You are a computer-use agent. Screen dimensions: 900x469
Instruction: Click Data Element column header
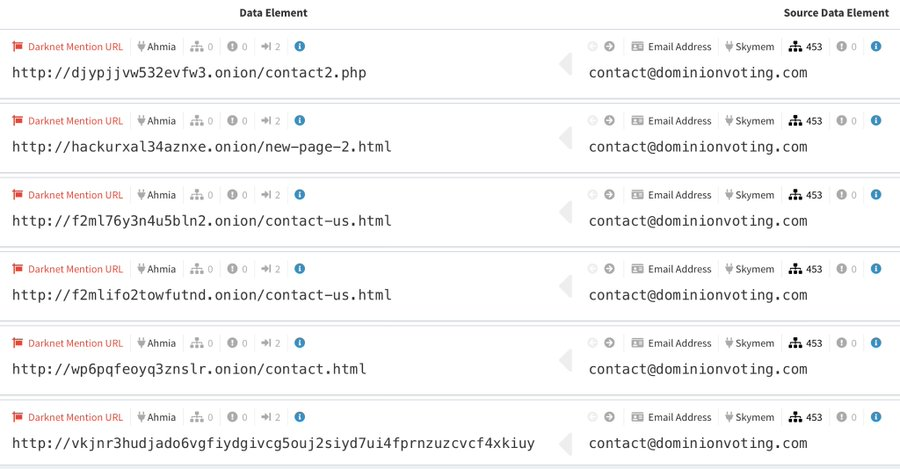point(273,13)
